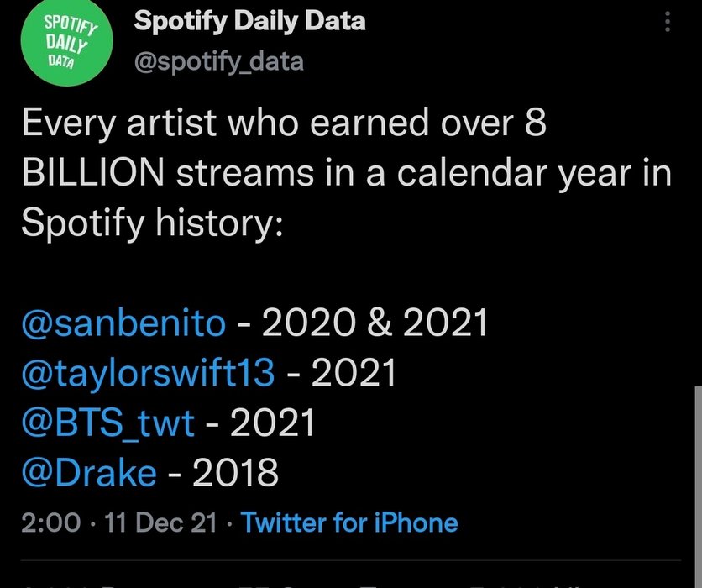Image resolution: width=702 pixels, height=588 pixels.
Task: Click the 11 Dec 21 tweet date
Action: pyautogui.click(x=160, y=522)
